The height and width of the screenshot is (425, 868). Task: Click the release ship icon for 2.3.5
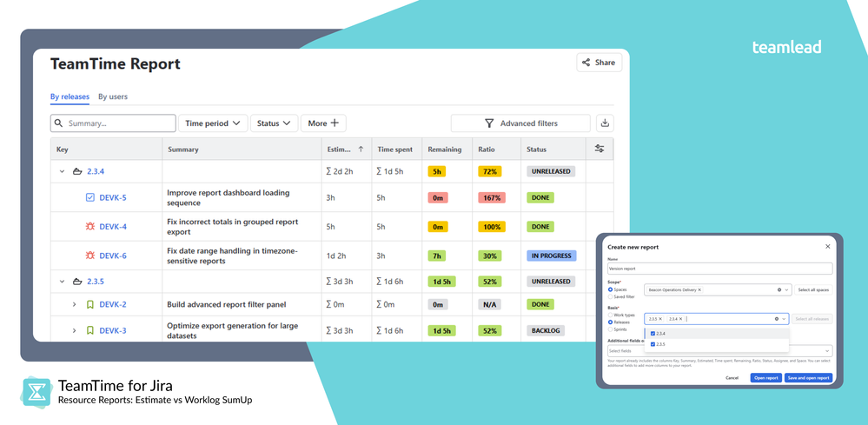(77, 281)
